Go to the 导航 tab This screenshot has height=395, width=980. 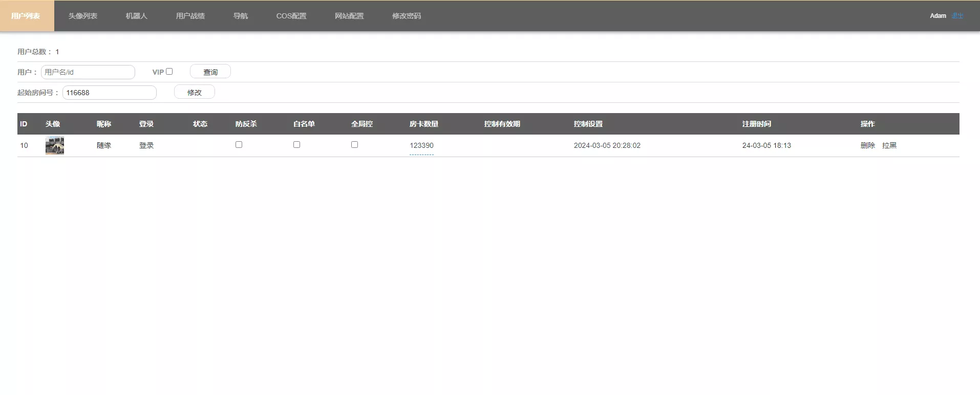pos(240,16)
